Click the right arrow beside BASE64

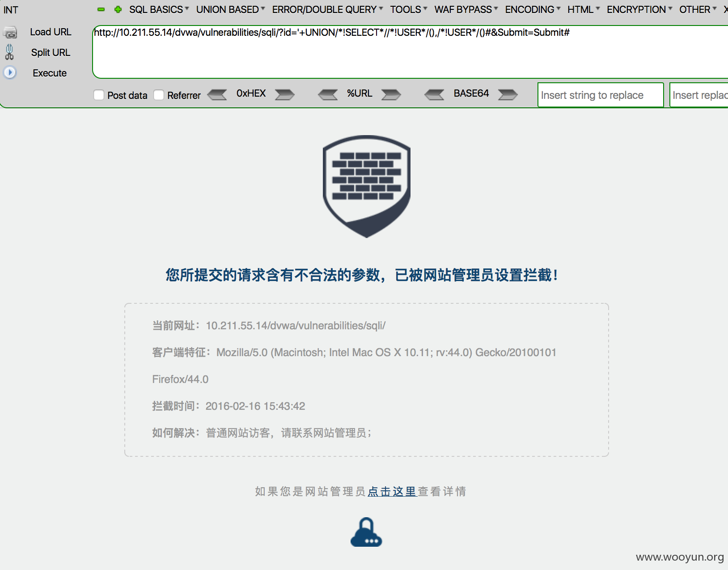[x=508, y=94]
